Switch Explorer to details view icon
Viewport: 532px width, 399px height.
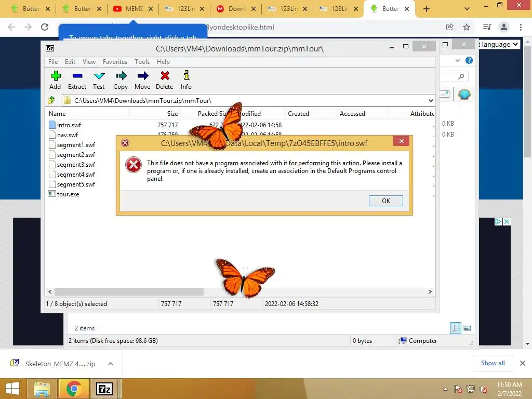tap(456, 328)
